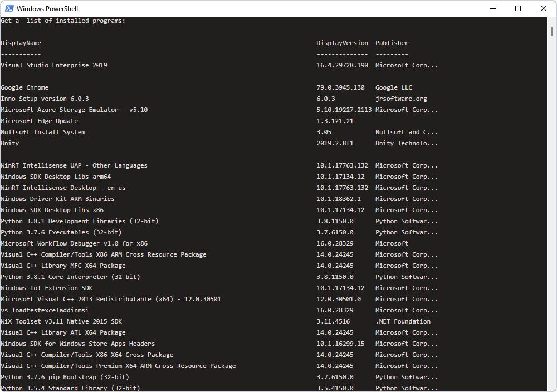Click Windows Driver Kit ARM Binaries
Image resolution: width=557 pixels, height=392 pixels.
point(57,199)
